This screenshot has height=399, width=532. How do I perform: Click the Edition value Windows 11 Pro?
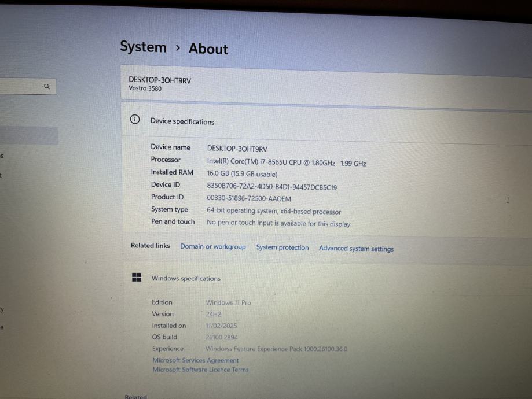pyautogui.click(x=228, y=302)
